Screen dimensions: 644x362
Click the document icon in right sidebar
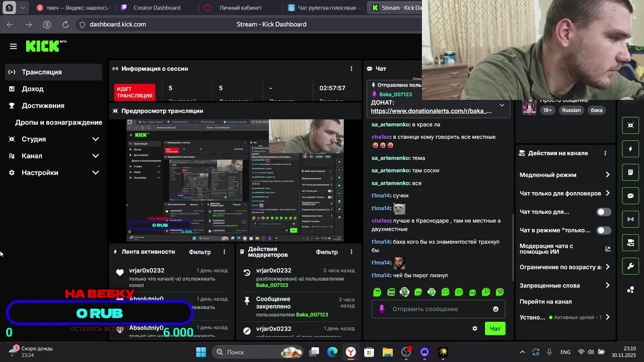(x=630, y=172)
